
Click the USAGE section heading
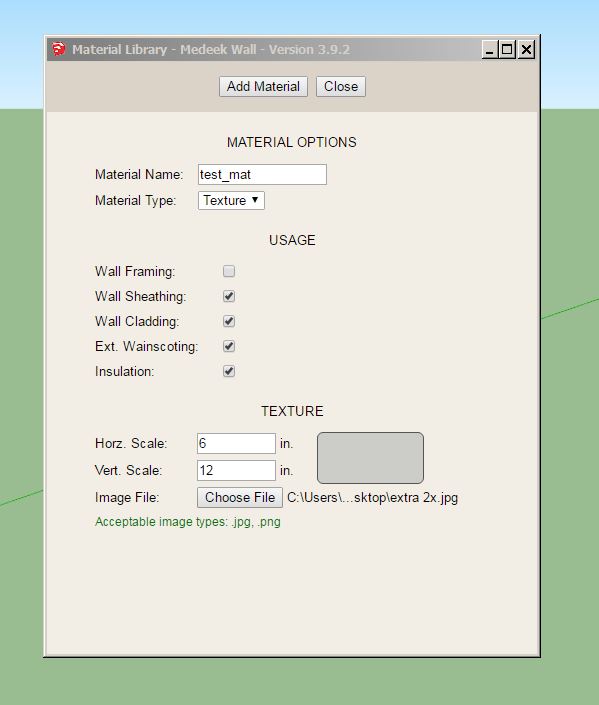pos(292,240)
